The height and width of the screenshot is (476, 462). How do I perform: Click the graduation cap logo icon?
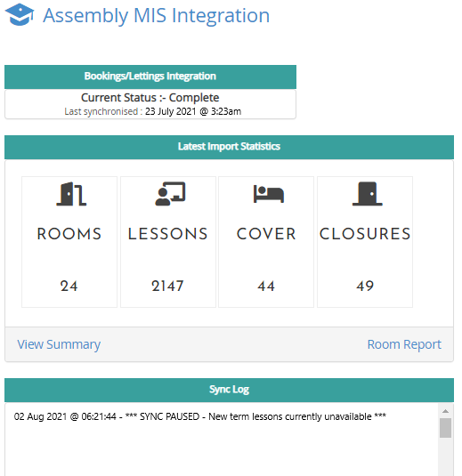pyautogui.click(x=20, y=14)
